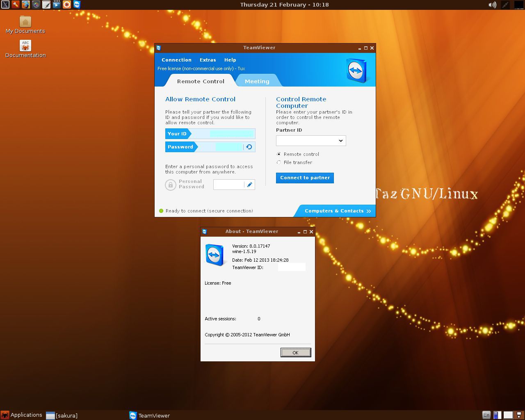525x420 pixels.
Task: Click the date and clock in top panel
Action: coord(284,5)
